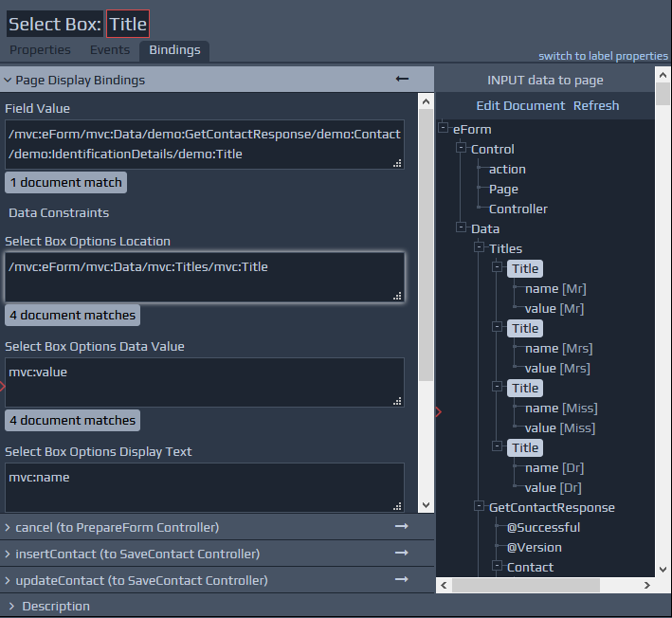Expand the Description section

[12, 606]
